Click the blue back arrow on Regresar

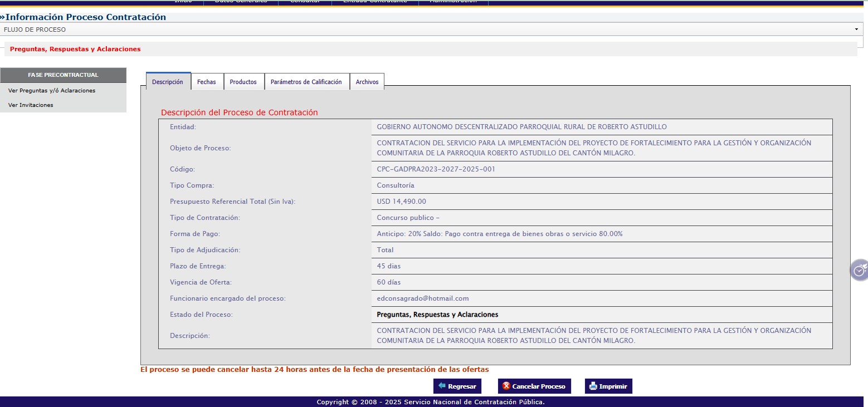click(442, 386)
